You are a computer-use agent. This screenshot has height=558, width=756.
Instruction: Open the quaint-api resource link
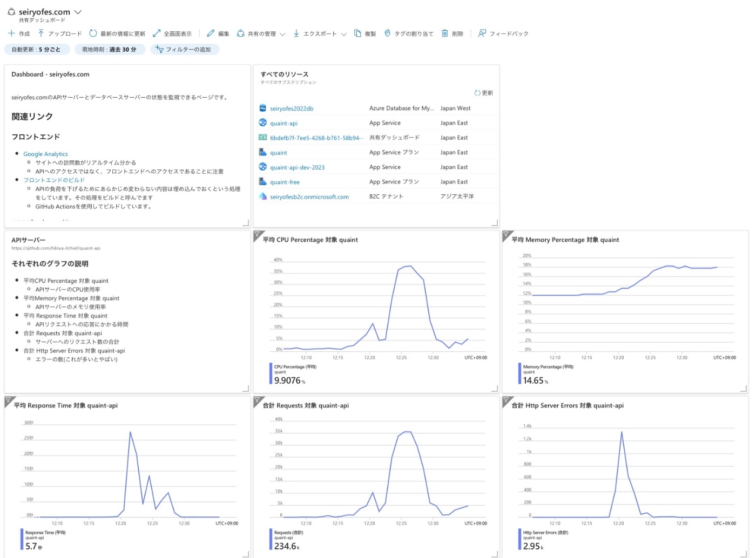point(283,123)
